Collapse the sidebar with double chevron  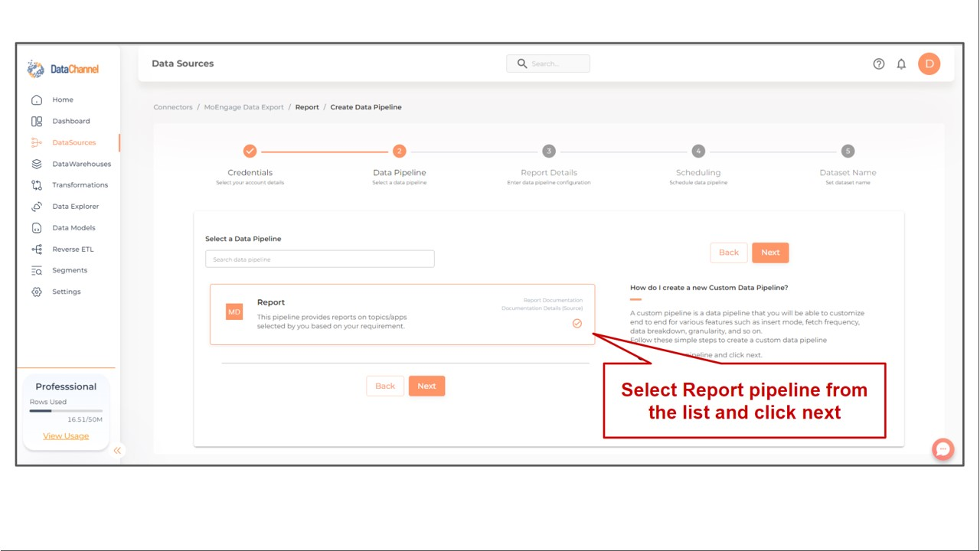click(117, 451)
